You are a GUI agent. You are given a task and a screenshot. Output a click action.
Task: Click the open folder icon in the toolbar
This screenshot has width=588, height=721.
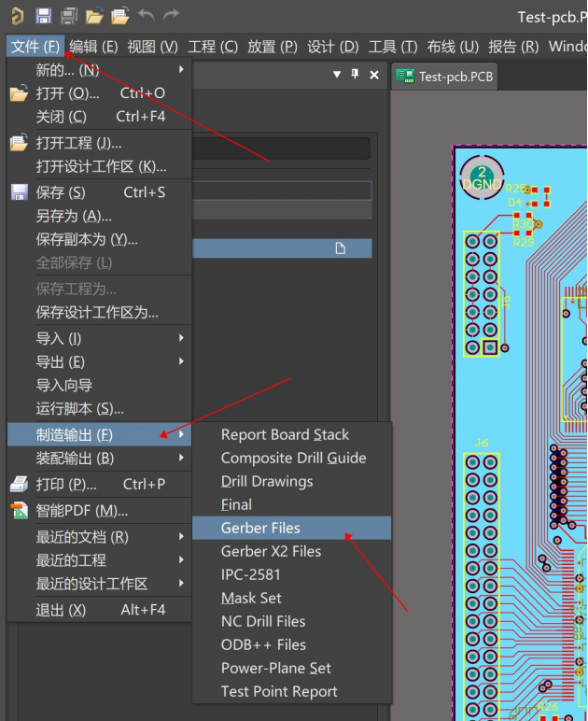94,17
